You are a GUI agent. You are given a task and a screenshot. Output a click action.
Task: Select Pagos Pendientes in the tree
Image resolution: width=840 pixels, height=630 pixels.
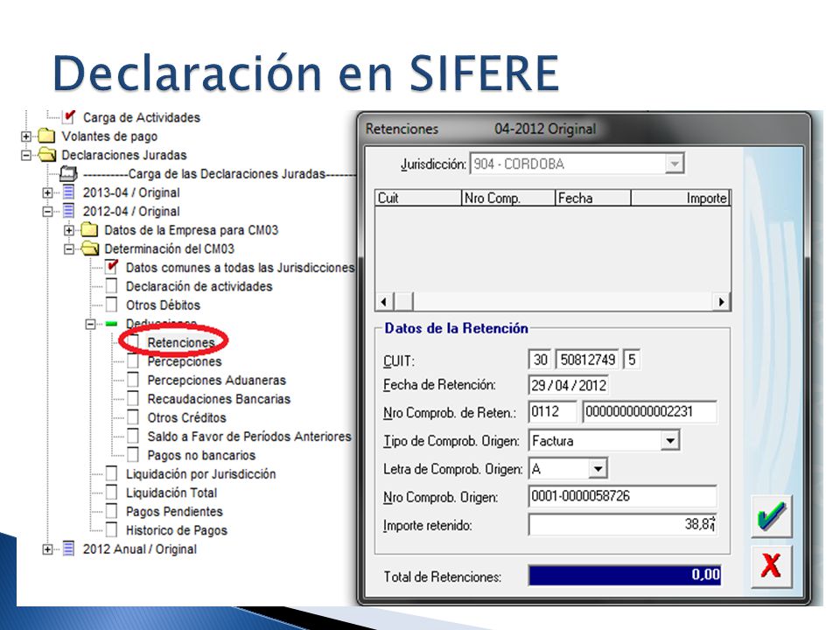coord(174,512)
